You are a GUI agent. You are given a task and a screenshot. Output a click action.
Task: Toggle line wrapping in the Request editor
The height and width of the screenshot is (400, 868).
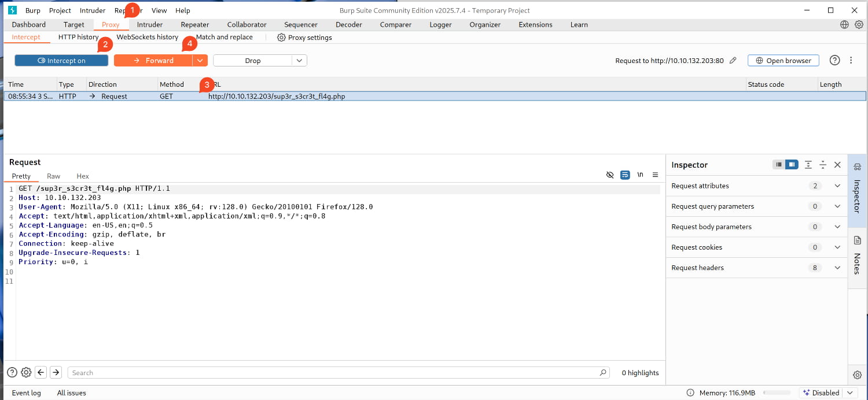[625, 175]
